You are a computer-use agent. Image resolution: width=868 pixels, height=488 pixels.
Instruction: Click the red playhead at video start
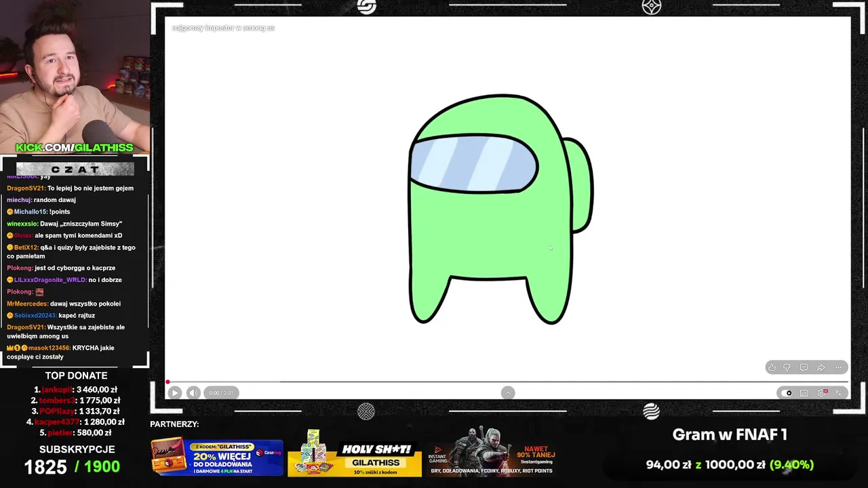(167, 382)
